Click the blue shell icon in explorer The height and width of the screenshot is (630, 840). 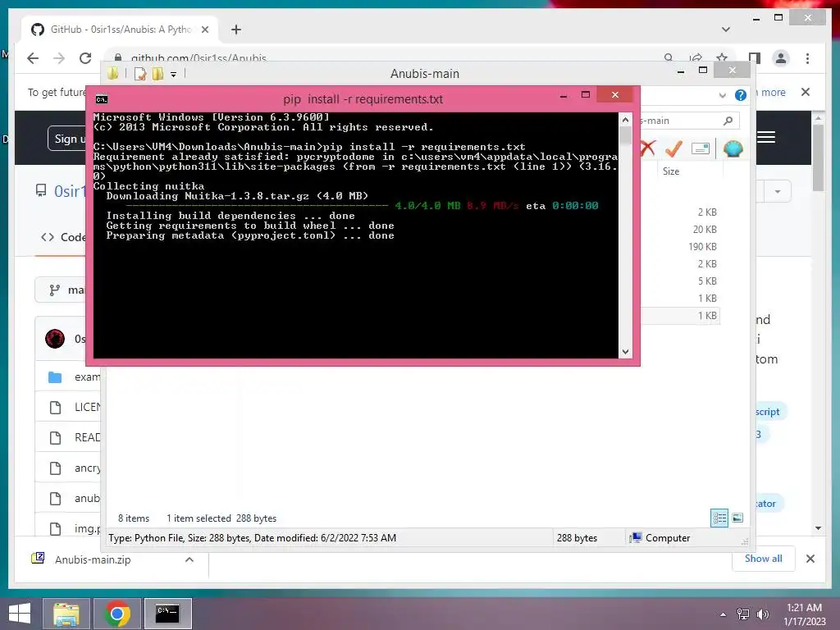click(733, 148)
